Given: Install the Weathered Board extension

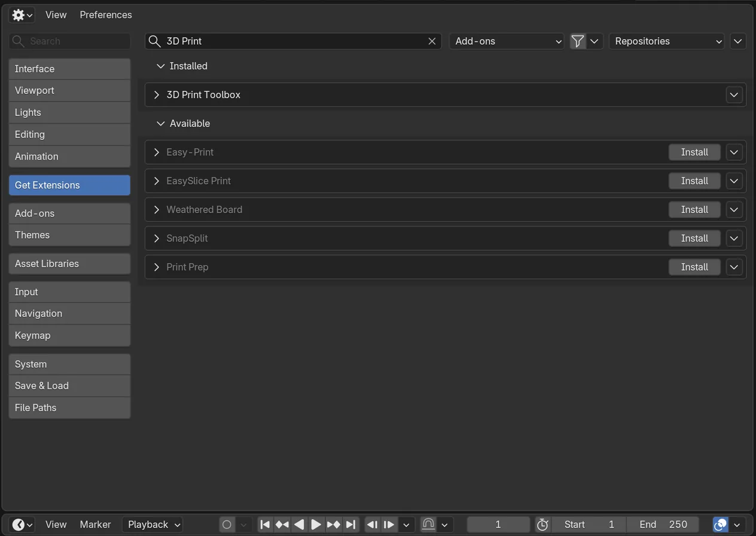Looking at the screenshot, I should [694, 210].
